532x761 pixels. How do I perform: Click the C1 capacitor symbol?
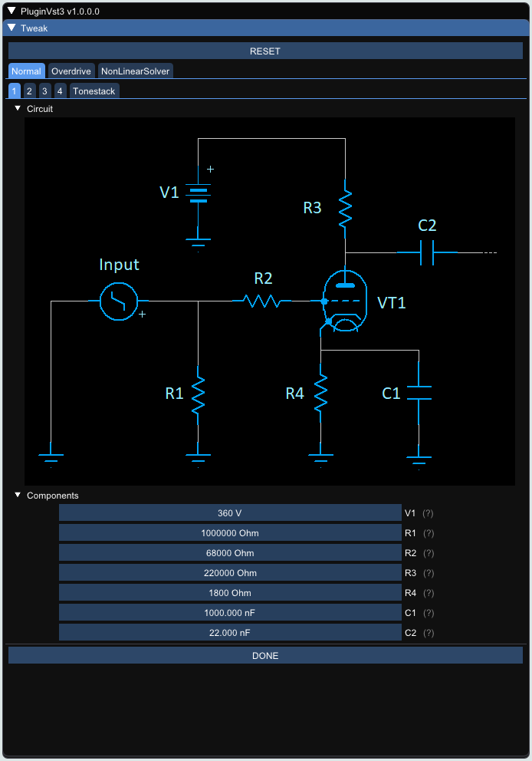pos(419,393)
